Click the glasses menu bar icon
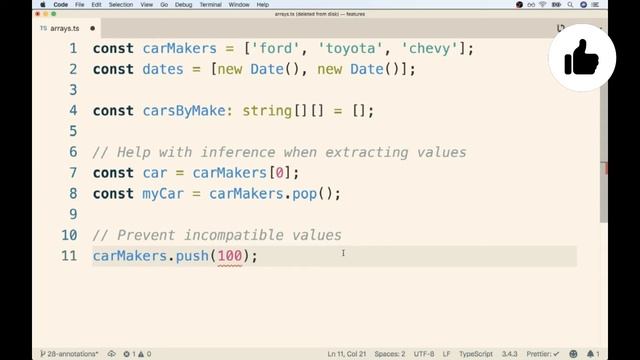 531,5
